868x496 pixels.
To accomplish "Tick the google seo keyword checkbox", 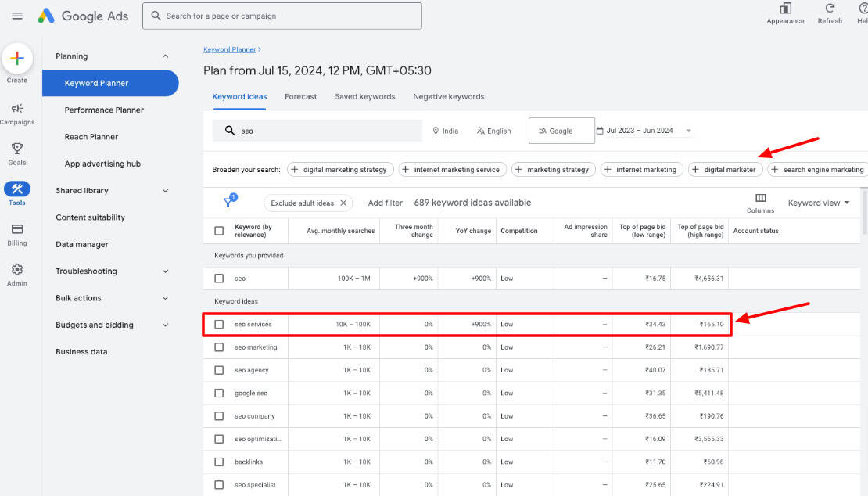I will click(x=219, y=393).
